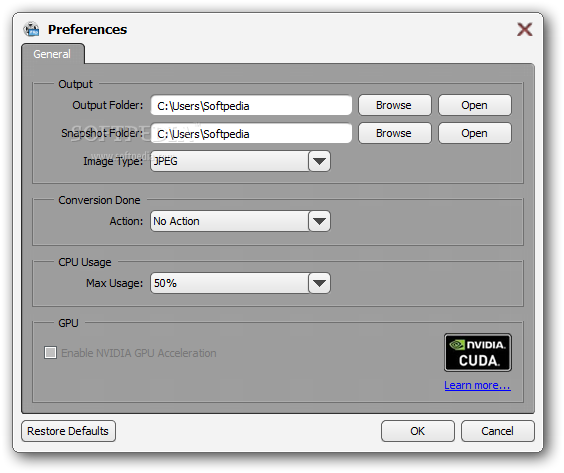The image size is (564, 473).
Task: Click the Max Usage: label
Action: tap(114, 283)
